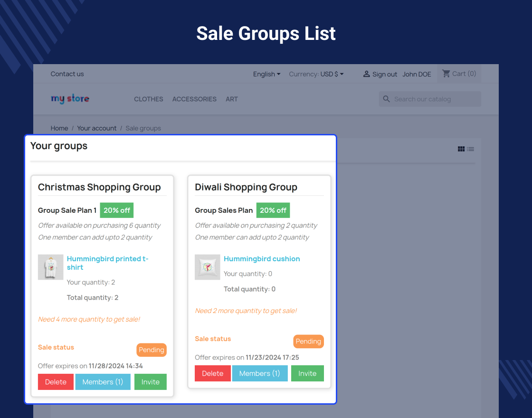Screen dimensions: 532x418
Task: Click Pending status in Diwali group
Action: [x=308, y=342]
